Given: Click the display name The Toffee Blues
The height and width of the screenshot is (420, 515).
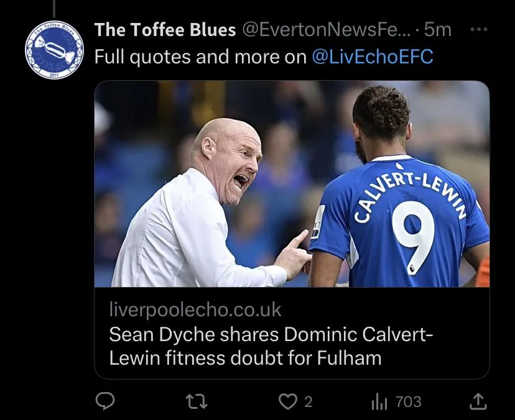Looking at the screenshot, I should (x=165, y=29).
